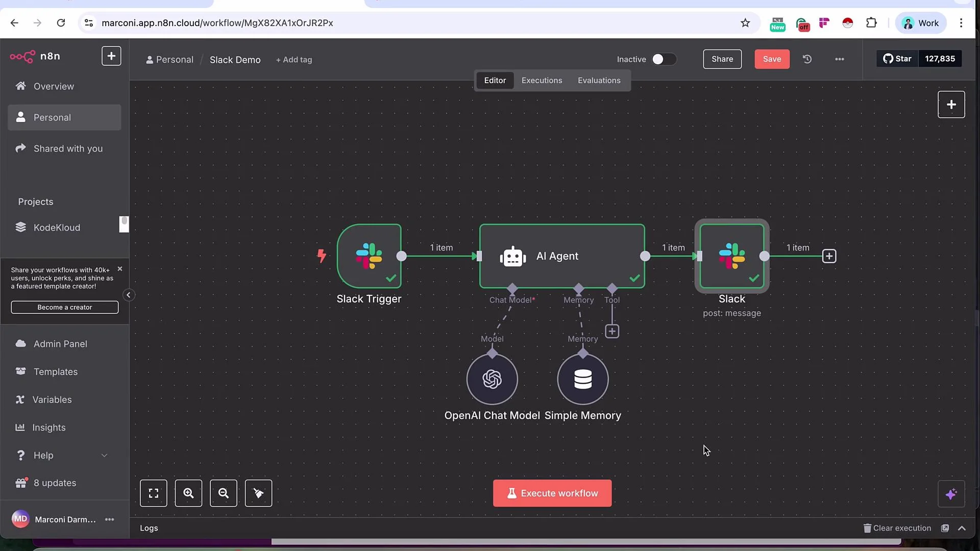The image size is (980, 551).
Task: Fit workflow to view
Action: (x=154, y=493)
